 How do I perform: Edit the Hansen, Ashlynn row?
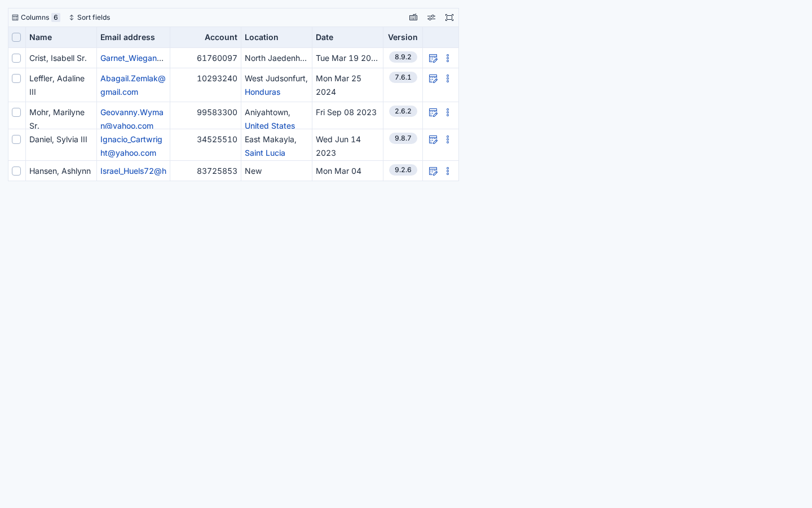pyautogui.click(x=433, y=171)
